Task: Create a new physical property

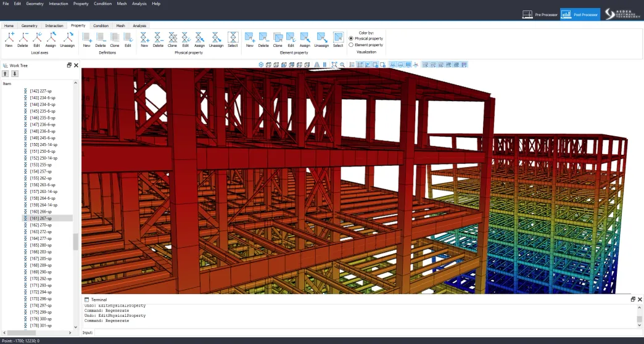Action: (x=144, y=40)
